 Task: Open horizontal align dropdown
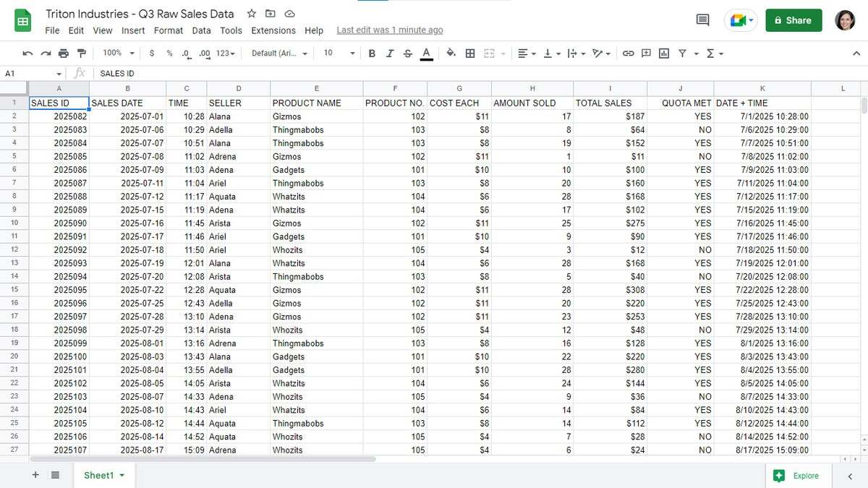[527, 53]
